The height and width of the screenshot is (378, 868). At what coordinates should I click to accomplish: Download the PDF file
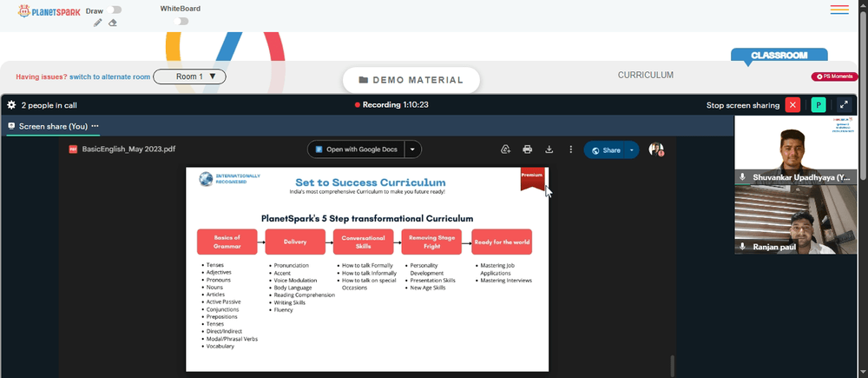(x=549, y=149)
